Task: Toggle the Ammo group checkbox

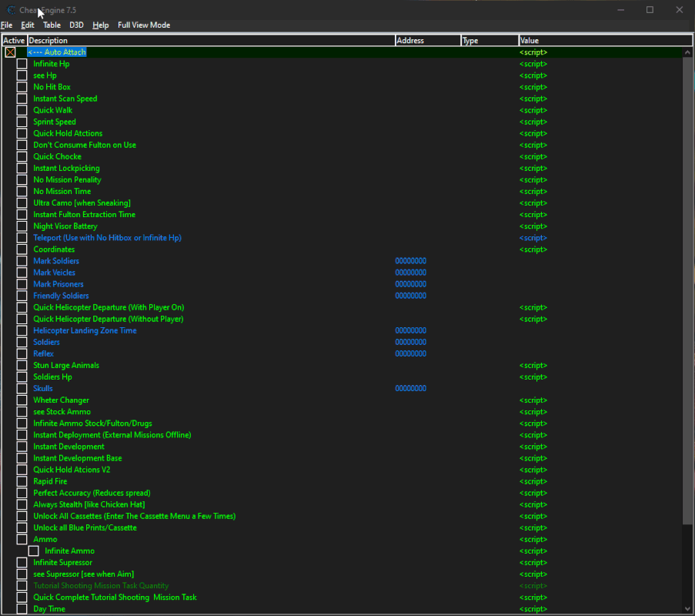Action: [22, 539]
